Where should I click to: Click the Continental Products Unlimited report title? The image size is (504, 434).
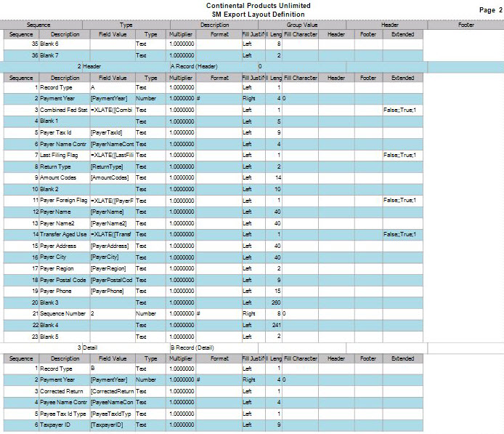pyautogui.click(x=258, y=6)
